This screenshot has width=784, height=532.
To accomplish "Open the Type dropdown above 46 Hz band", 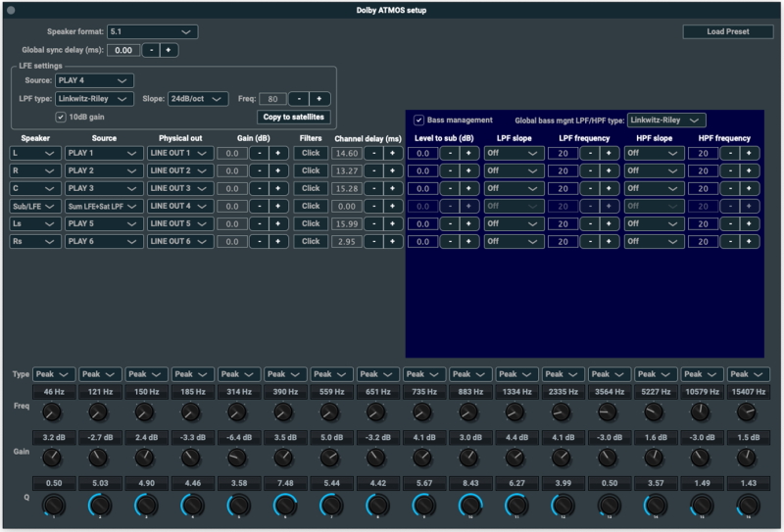I will (54, 374).
